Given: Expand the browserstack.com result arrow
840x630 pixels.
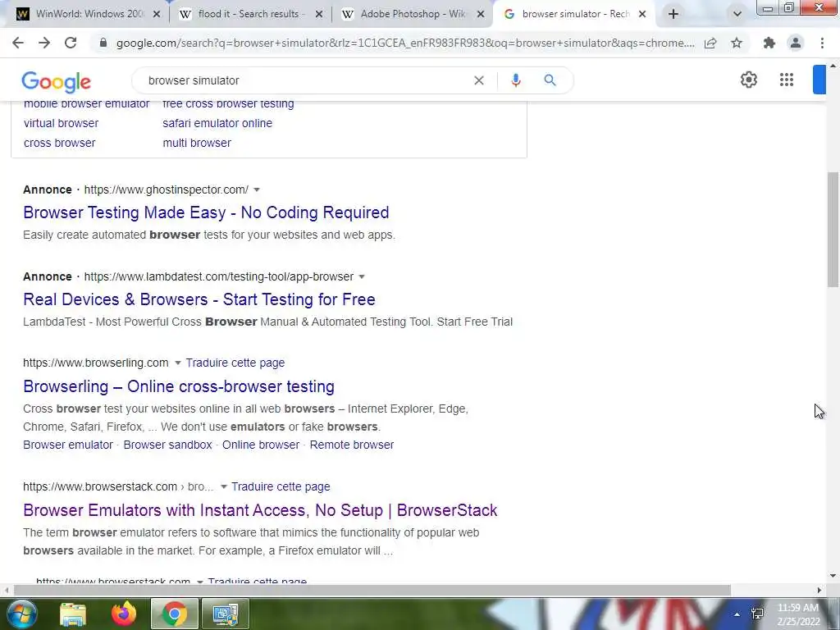Looking at the screenshot, I should 224,487.
